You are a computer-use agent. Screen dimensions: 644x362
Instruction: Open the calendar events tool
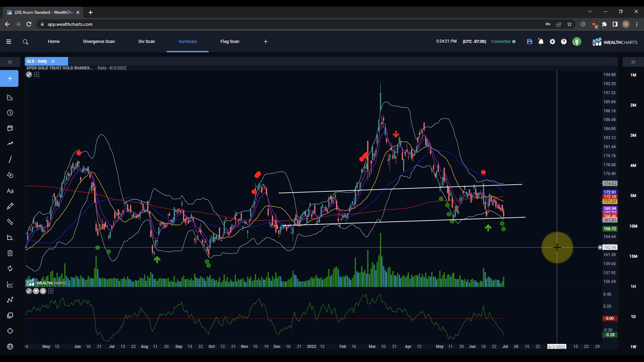point(10,128)
